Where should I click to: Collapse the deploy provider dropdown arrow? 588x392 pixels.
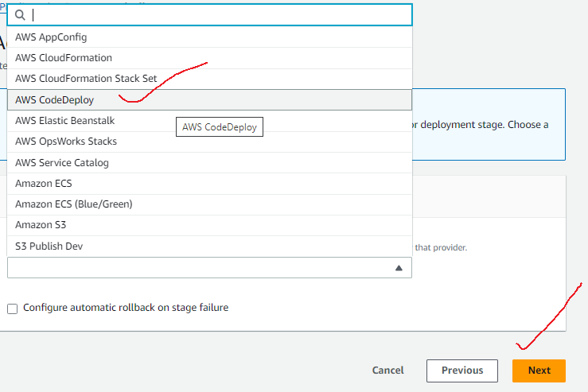(x=399, y=268)
